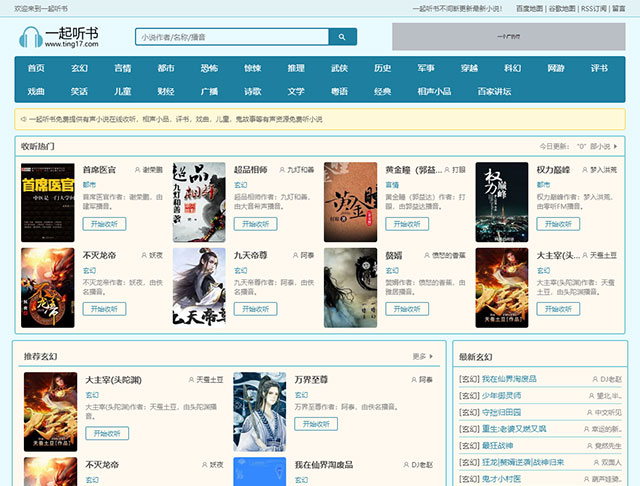Open the 首席医官 book cover

click(x=48, y=202)
